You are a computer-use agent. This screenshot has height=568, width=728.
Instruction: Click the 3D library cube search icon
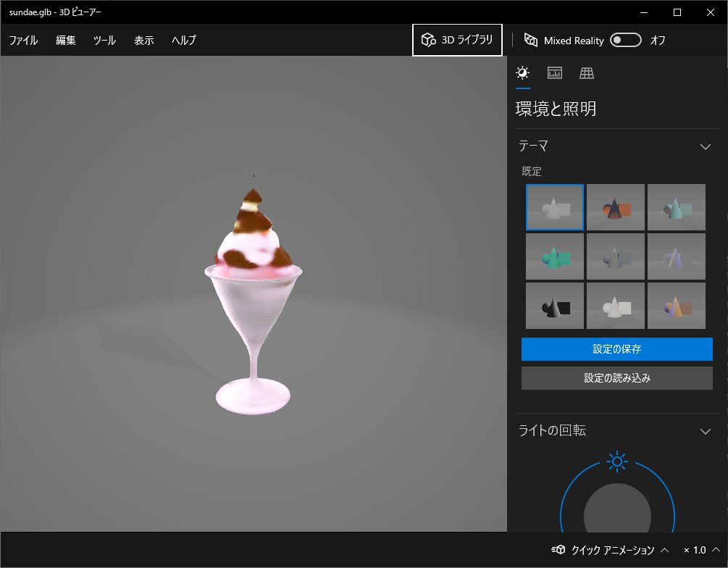[x=428, y=40]
